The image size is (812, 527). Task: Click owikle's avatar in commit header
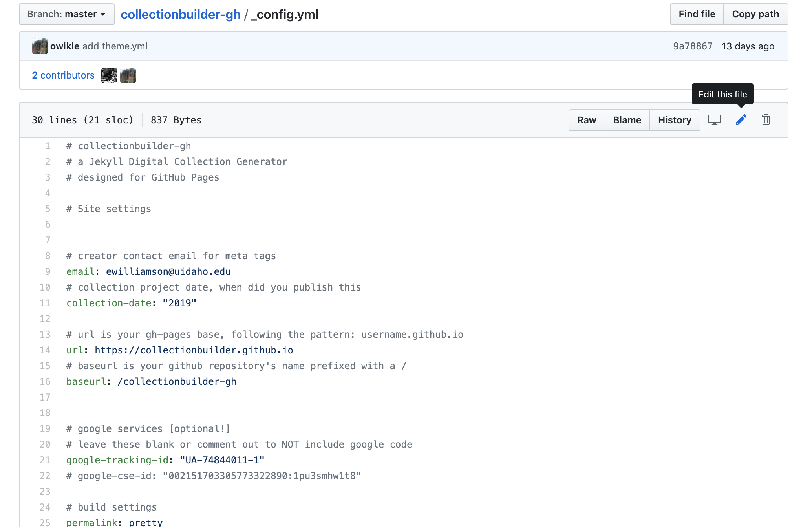point(40,46)
